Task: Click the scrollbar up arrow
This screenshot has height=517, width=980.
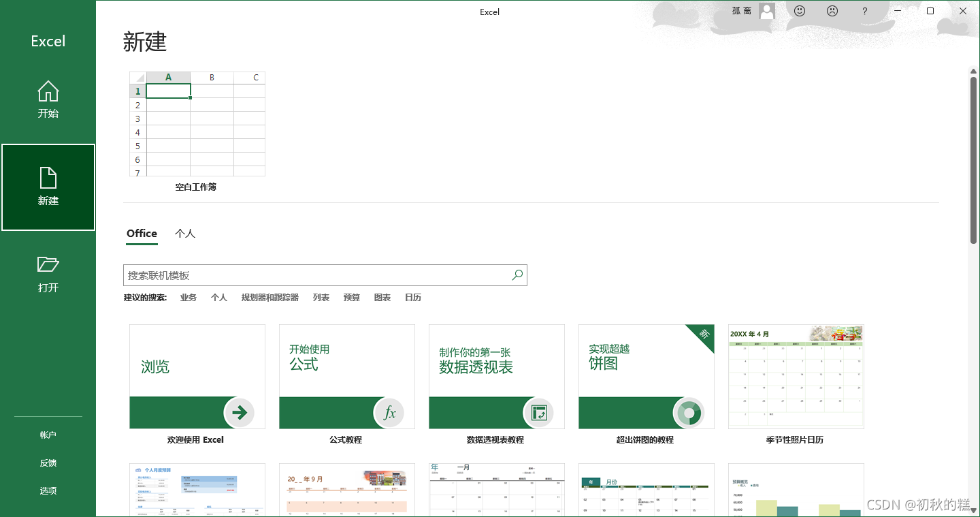Action: tap(974, 70)
